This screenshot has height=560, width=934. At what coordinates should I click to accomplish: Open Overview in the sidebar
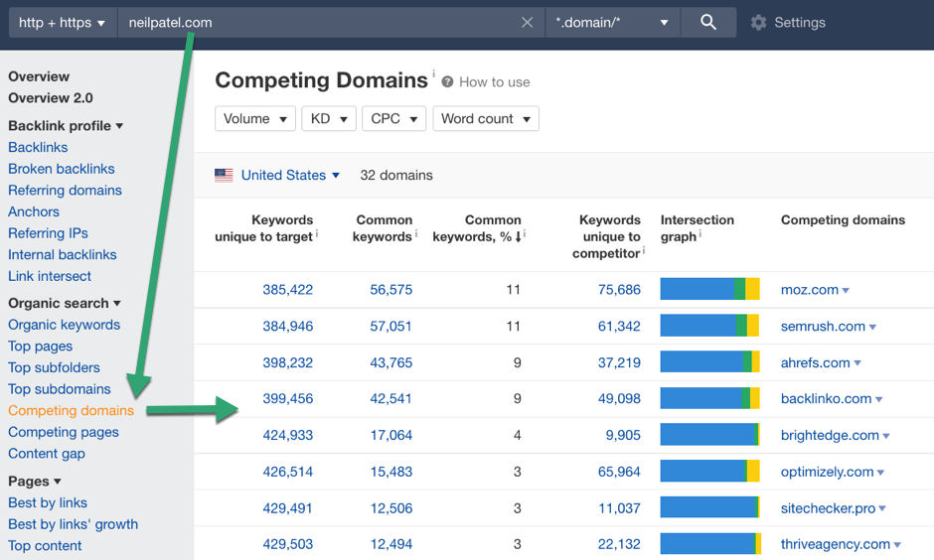coord(39,76)
